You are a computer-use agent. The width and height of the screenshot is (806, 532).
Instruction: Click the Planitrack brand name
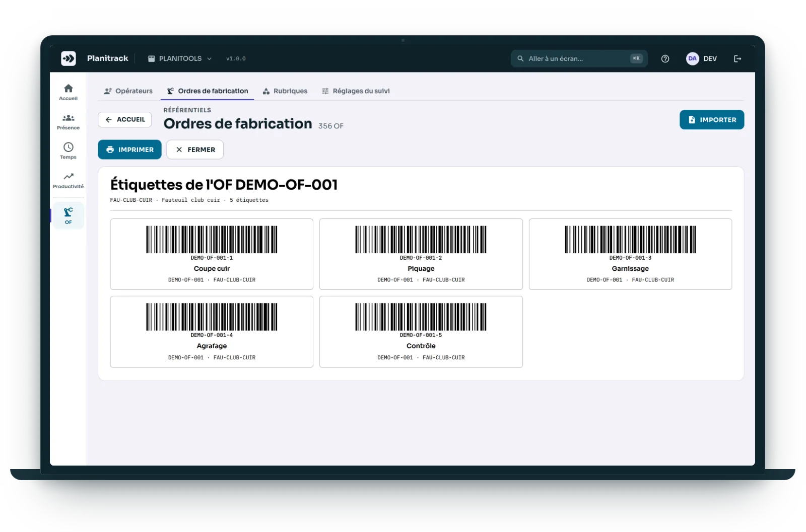click(x=107, y=58)
